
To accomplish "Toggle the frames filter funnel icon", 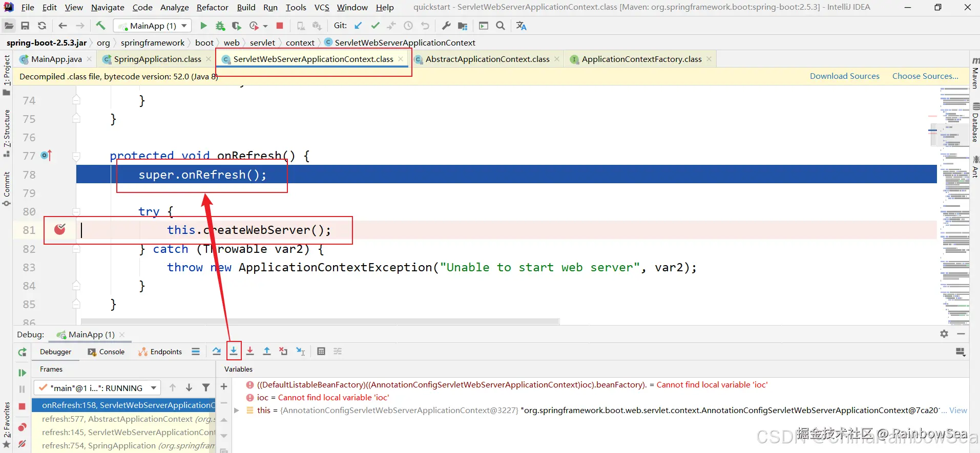I will [206, 388].
